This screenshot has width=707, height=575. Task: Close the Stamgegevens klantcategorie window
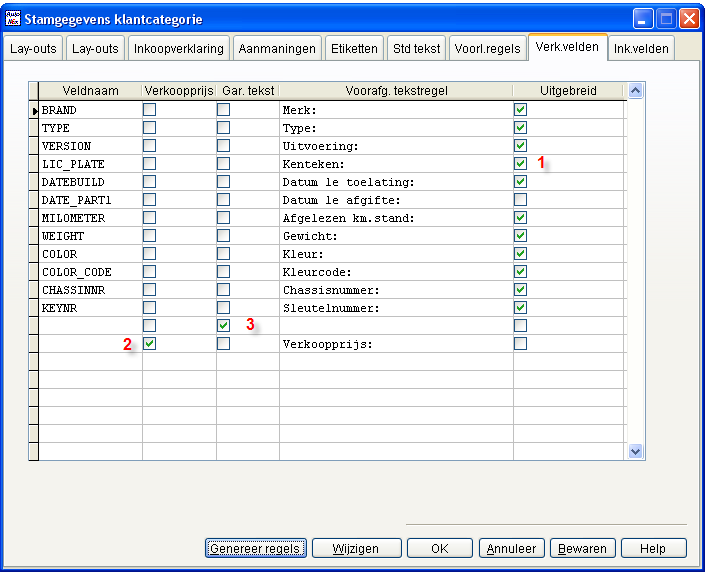(x=689, y=19)
